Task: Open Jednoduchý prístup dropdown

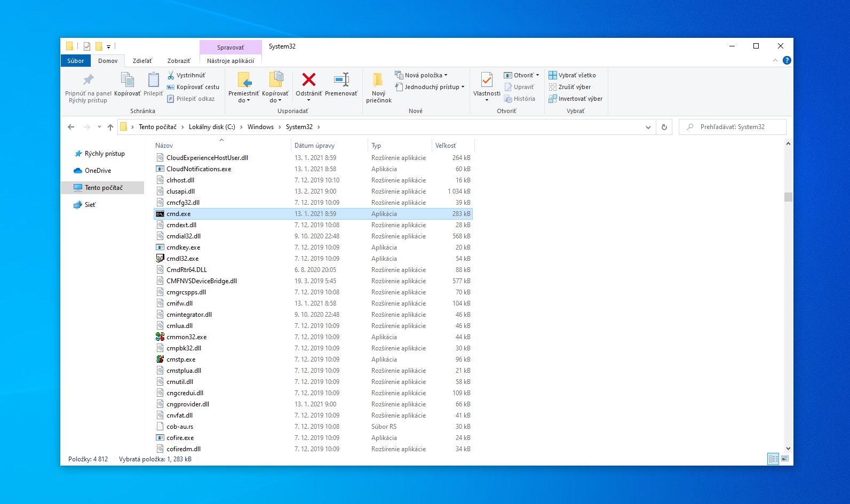Action: pos(430,87)
